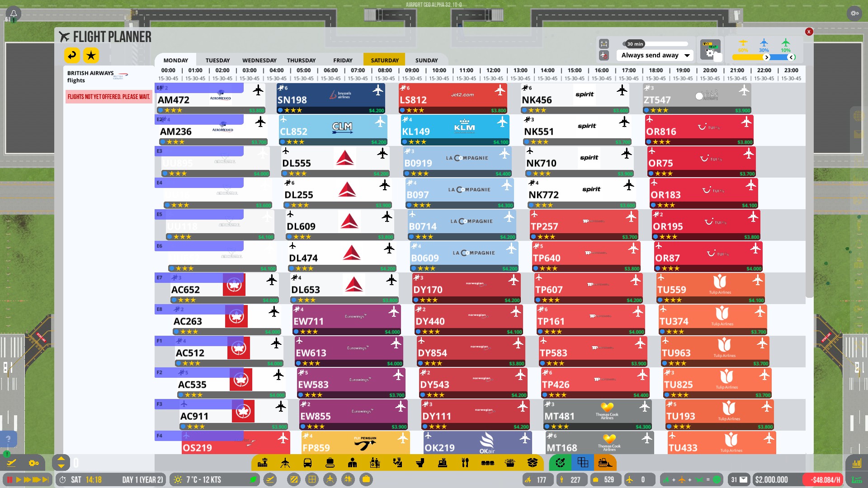Screen dimensions: 868x488
Task: Click the floor up arrow stepper
Action: click(x=61, y=458)
